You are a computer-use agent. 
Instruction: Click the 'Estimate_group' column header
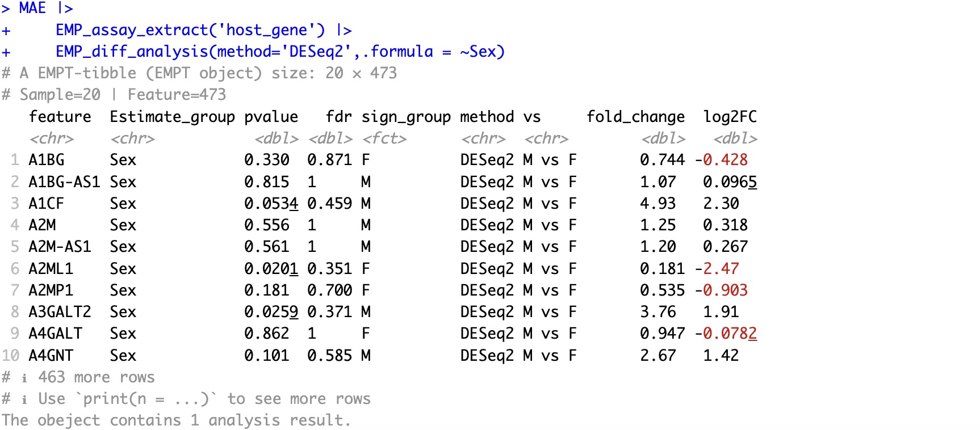coord(172,117)
